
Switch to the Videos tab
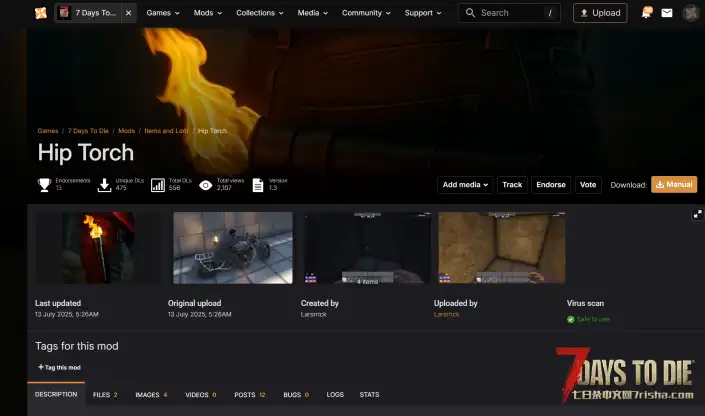[x=201, y=394]
